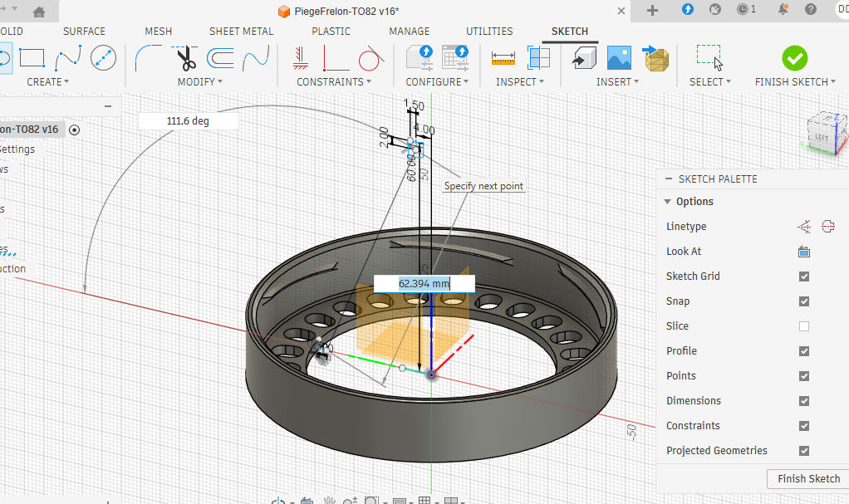Pick the Trim scissors tool

[x=186, y=58]
